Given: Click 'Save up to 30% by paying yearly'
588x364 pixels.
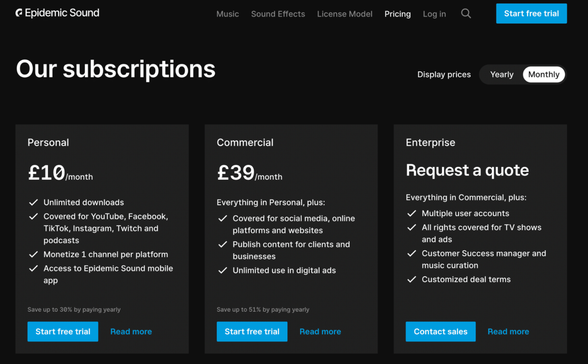Looking at the screenshot, I should pyautogui.click(x=74, y=309).
